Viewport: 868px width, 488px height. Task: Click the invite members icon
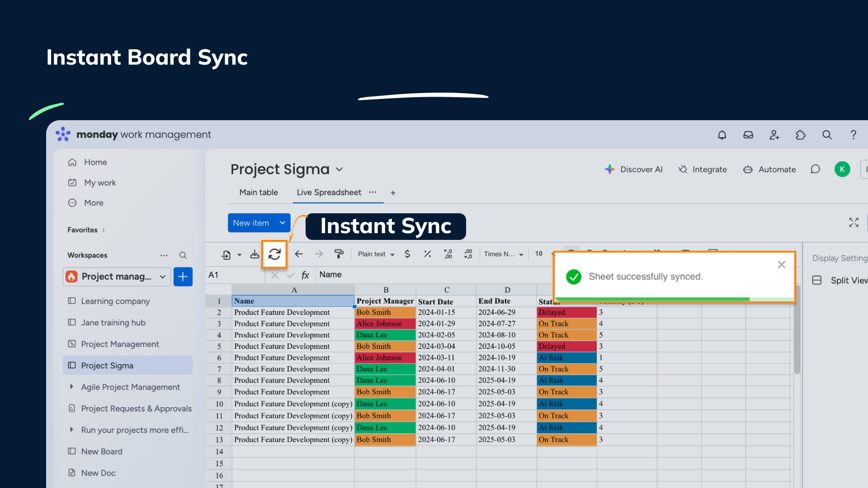[774, 135]
